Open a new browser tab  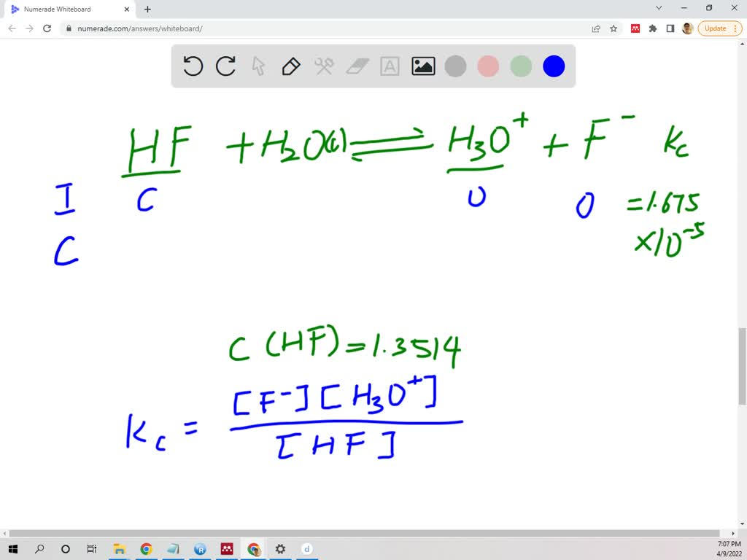(147, 9)
